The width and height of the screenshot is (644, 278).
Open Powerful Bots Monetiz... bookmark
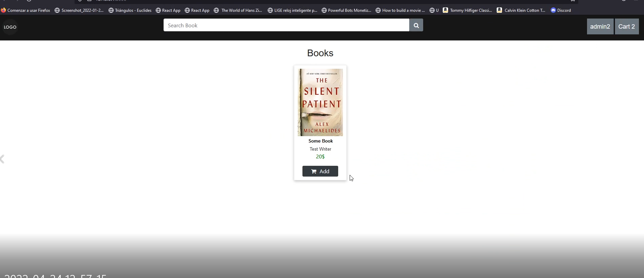pyautogui.click(x=346, y=10)
